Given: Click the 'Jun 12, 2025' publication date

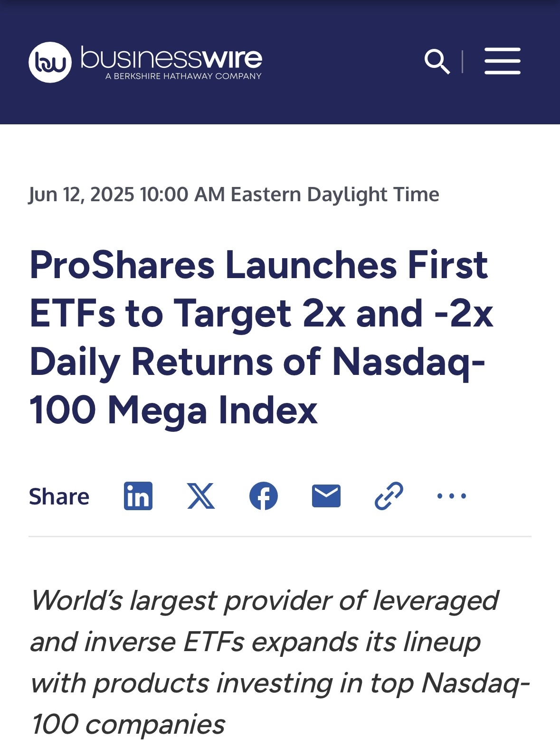Looking at the screenshot, I should point(82,195).
